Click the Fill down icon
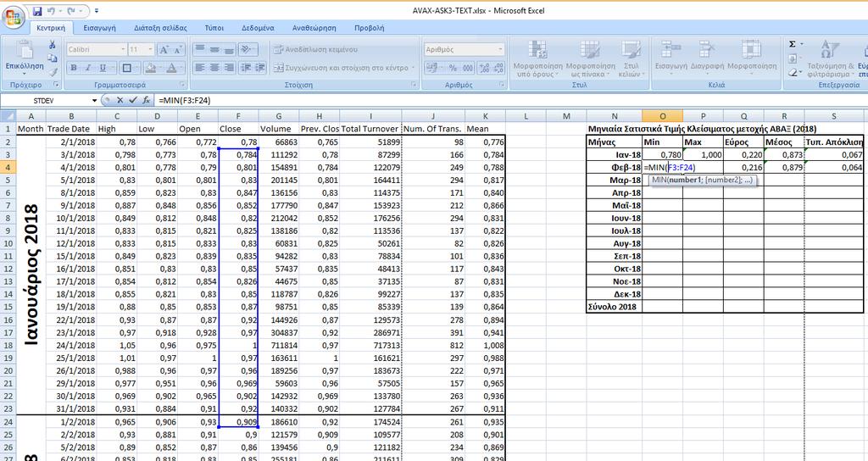The width and height of the screenshot is (868, 461). 793,58
